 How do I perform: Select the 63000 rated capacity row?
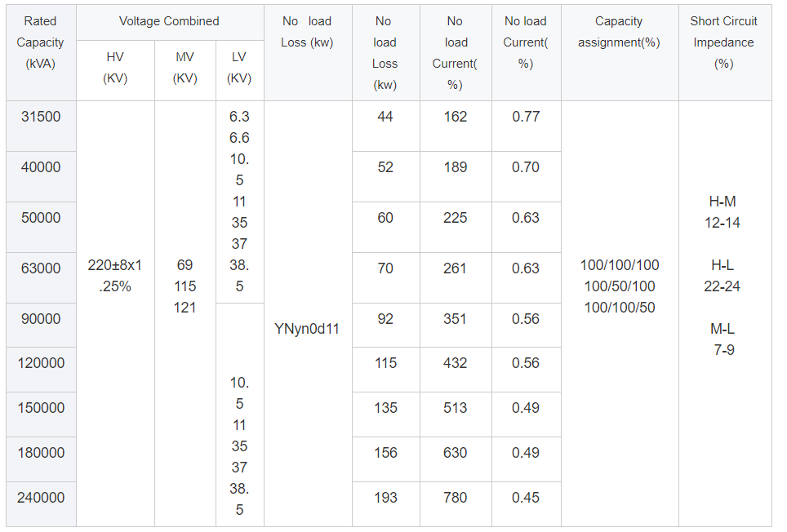40,268
